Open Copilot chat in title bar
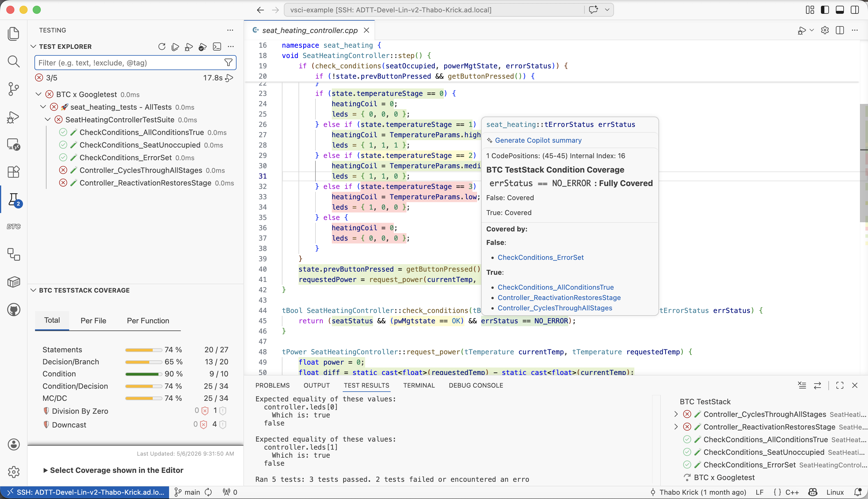The image size is (868, 499). (x=594, y=9)
